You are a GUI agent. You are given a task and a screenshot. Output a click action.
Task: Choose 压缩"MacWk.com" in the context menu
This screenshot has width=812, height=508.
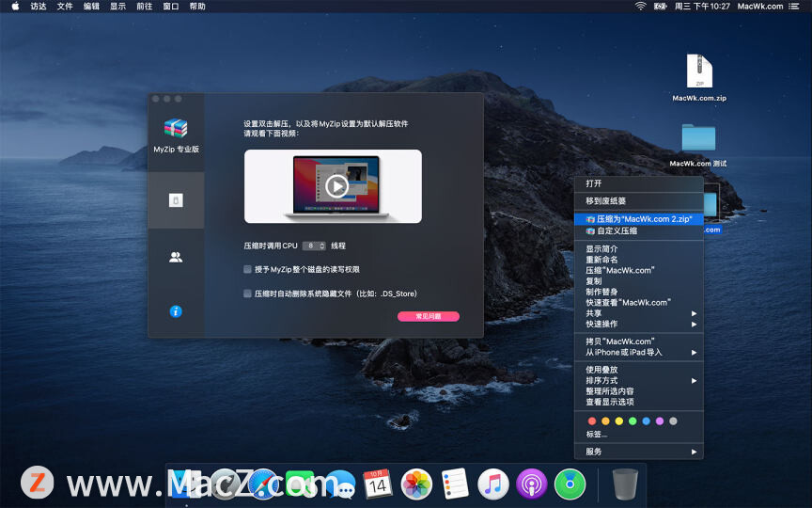(x=638, y=271)
